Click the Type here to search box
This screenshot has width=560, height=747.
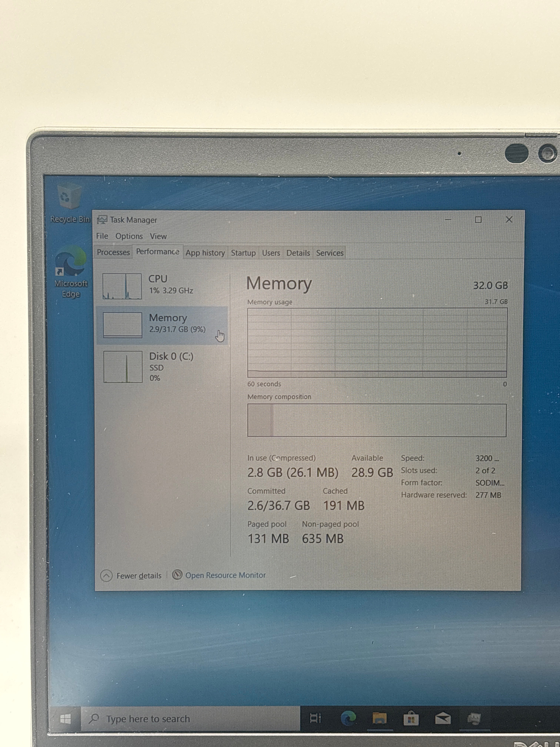click(191, 719)
